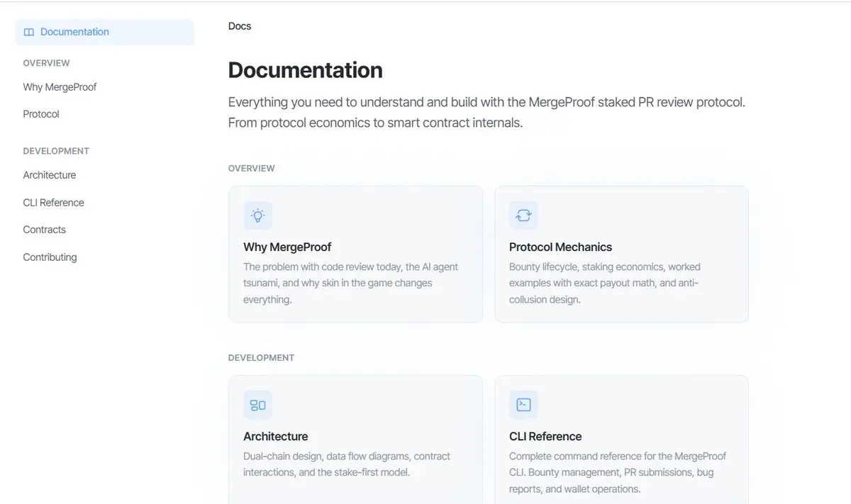Select Documentation in the sidebar
The width and height of the screenshot is (851, 504).
point(104,32)
